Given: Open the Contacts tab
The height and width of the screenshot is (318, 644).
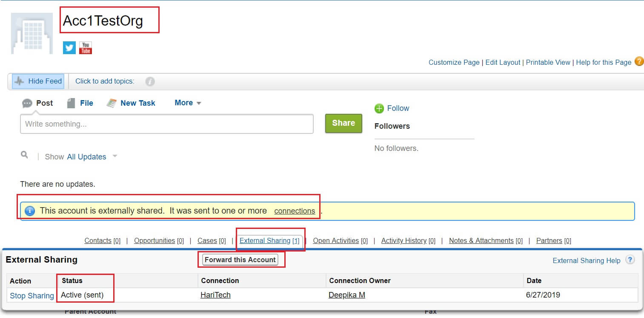Looking at the screenshot, I should (97, 240).
